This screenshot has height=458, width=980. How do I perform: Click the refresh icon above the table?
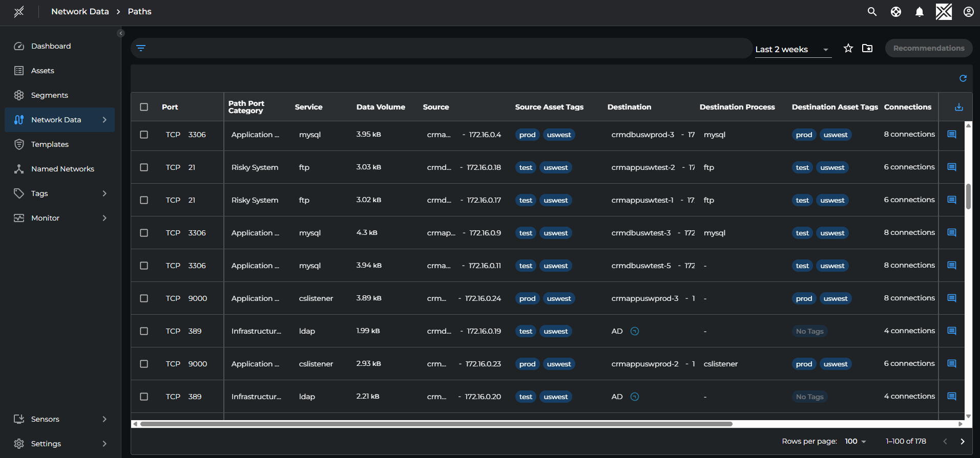tap(963, 78)
